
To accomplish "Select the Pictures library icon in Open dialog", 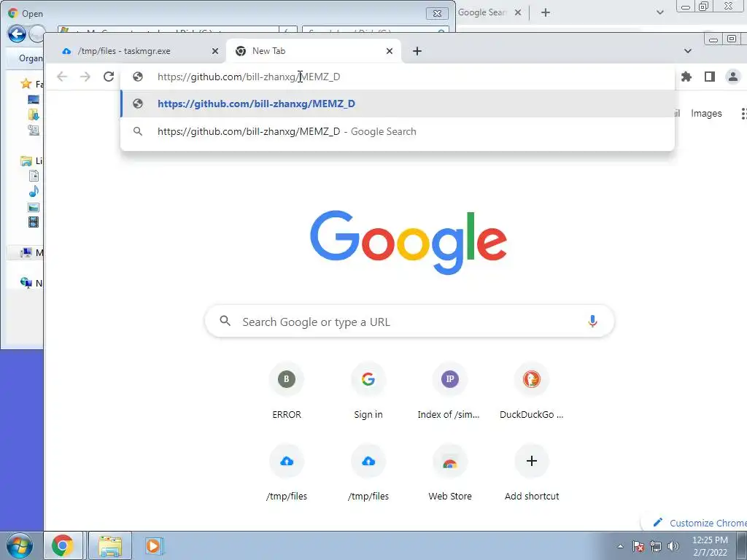I will (34, 207).
